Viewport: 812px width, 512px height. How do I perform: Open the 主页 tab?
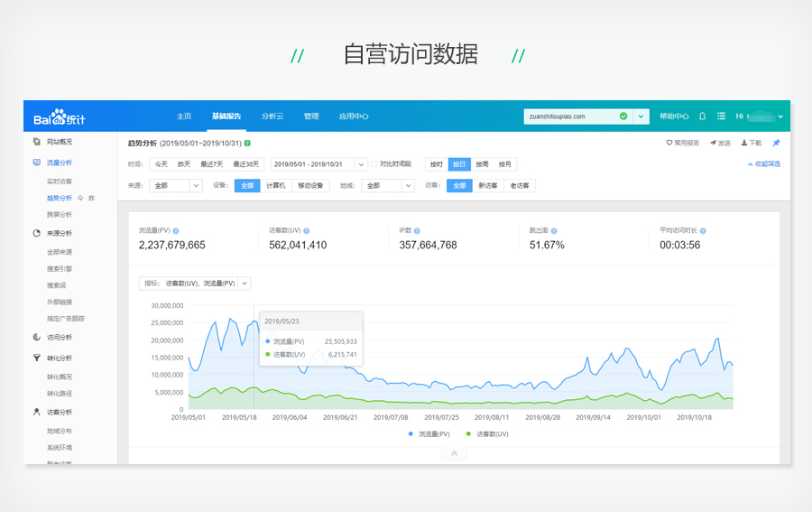coord(184,116)
